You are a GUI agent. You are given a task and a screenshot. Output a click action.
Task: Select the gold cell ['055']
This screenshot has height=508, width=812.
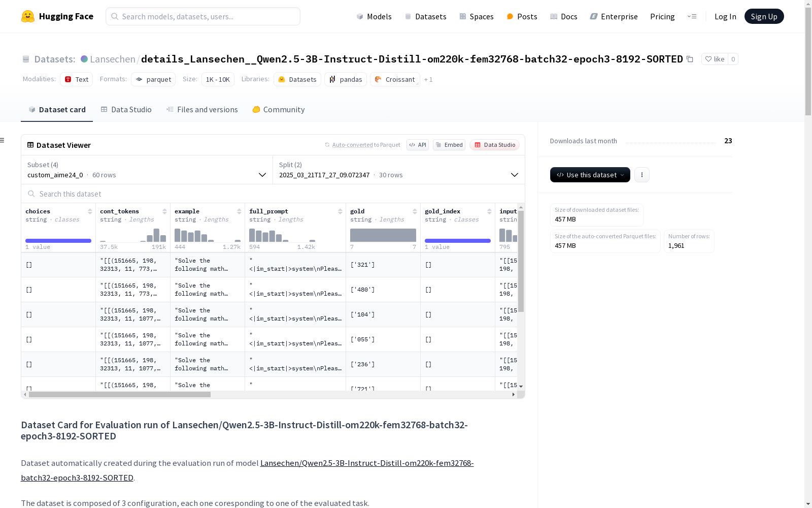(x=383, y=339)
